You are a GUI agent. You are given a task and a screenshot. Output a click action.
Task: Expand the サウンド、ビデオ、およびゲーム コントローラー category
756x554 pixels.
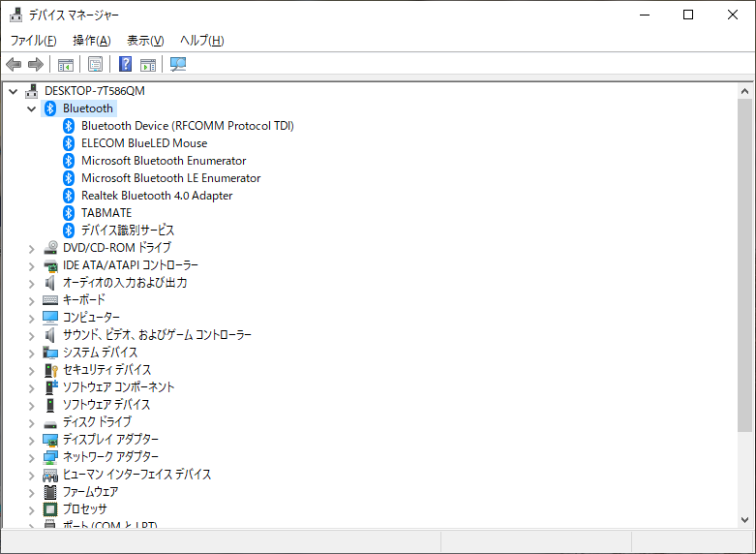31,336
